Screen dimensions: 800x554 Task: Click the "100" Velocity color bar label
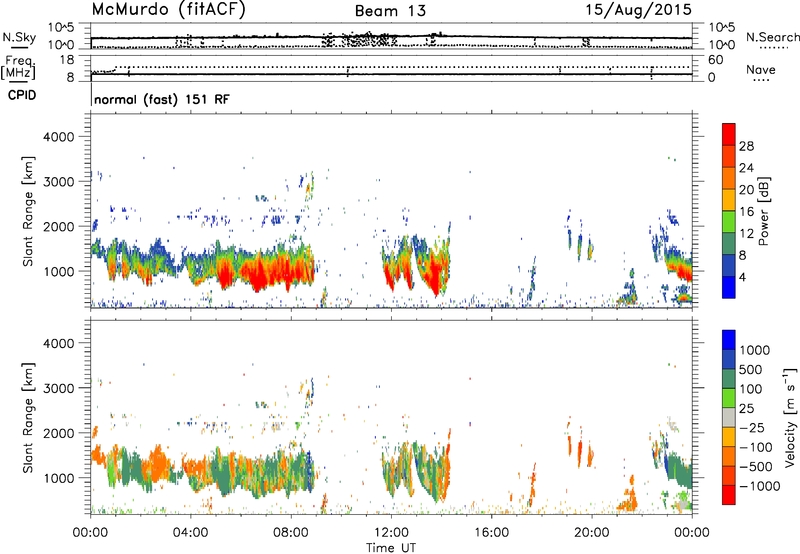point(751,389)
